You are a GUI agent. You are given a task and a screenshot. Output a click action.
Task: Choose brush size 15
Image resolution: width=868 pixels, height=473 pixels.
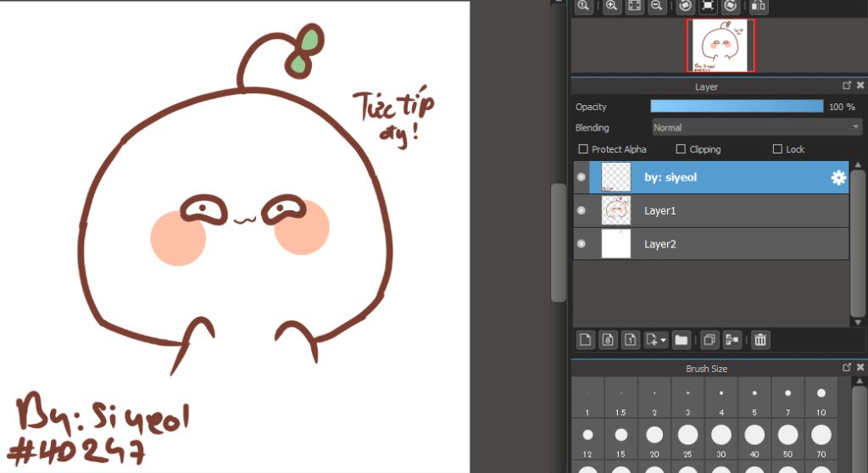(x=621, y=439)
